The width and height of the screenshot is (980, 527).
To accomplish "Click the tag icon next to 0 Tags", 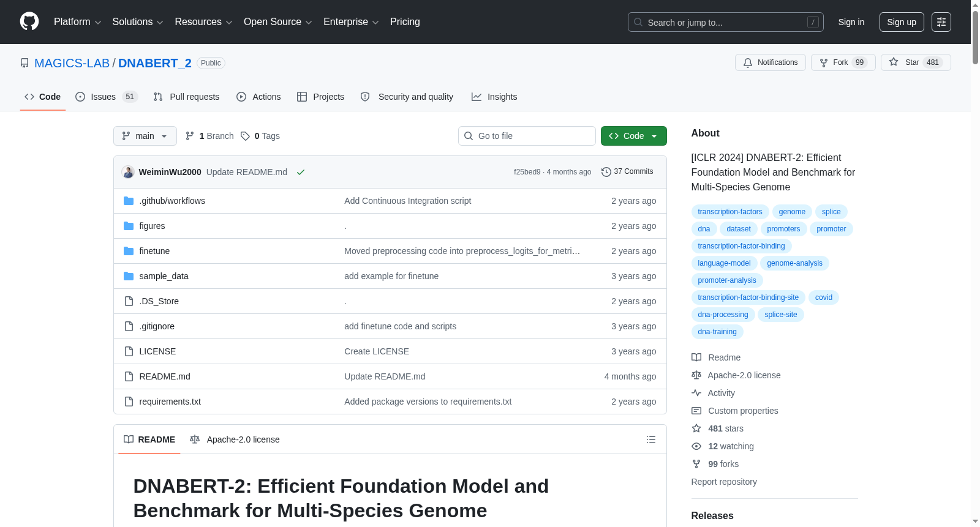I will tap(245, 136).
